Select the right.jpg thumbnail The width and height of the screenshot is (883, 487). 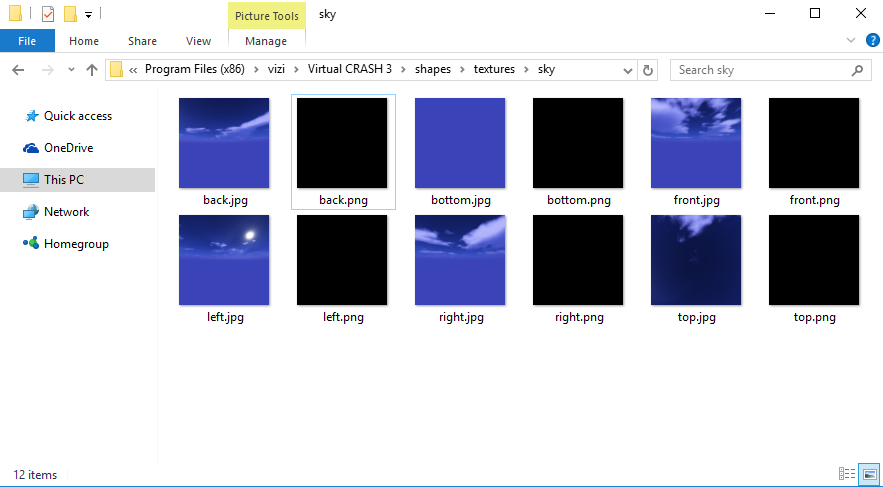coord(460,260)
